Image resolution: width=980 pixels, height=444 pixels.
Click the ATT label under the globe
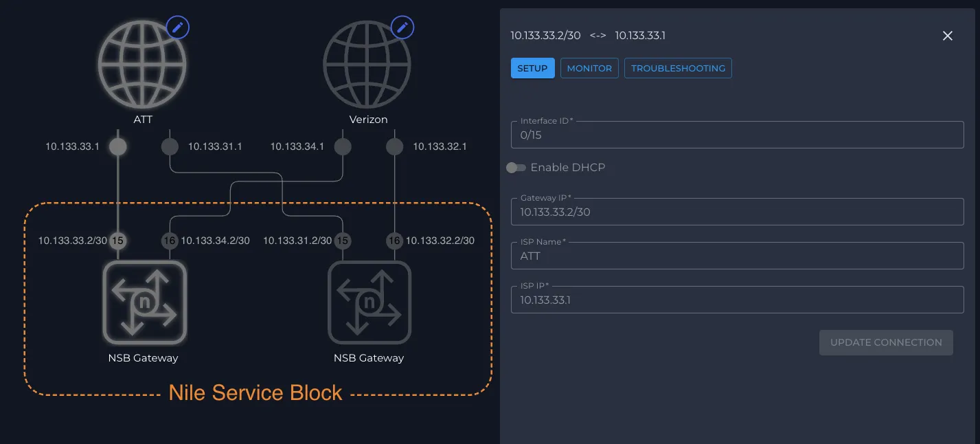pos(143,120)
